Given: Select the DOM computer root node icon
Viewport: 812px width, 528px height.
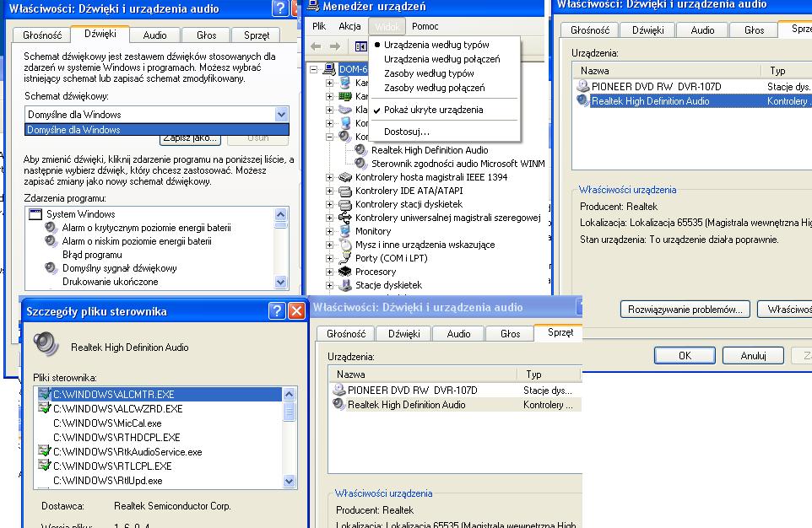Looking at the screenshot, I should (x=329, y=69).
